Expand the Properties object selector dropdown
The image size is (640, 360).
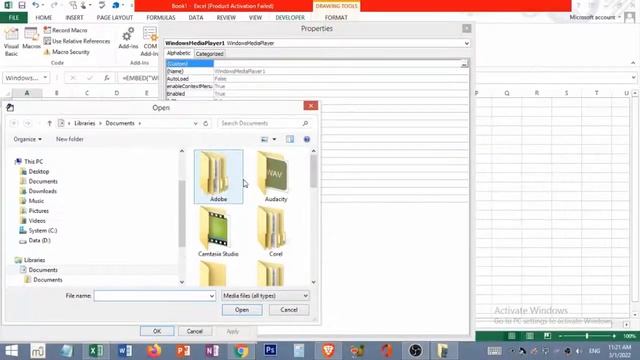click(x=467, y=43)
